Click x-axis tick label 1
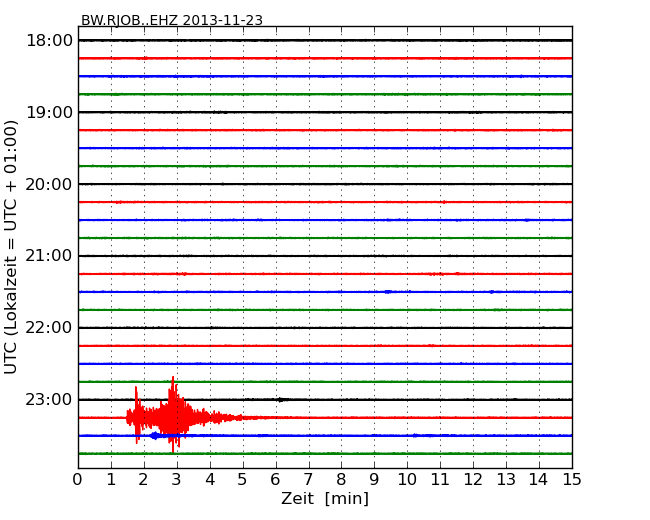Viewport: 650px width, 520px height. point(111,480)
